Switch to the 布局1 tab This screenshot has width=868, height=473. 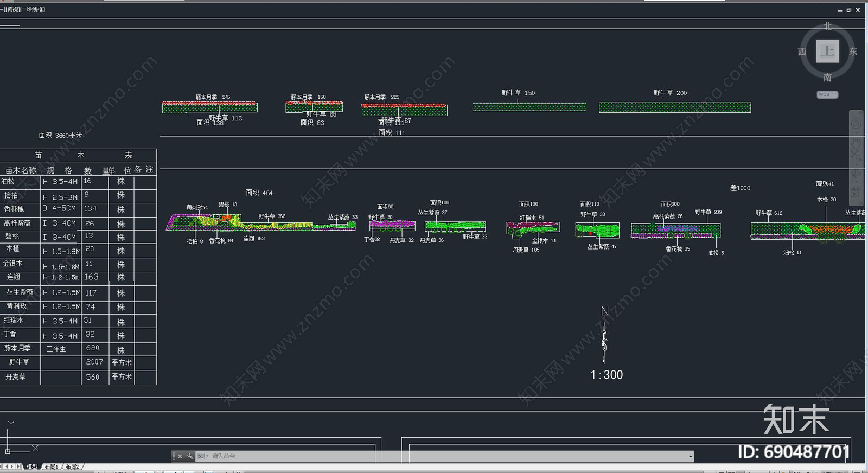click(51, 466)
